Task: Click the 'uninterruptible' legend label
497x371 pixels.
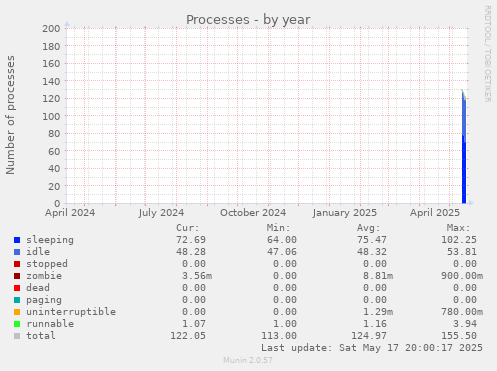Action: click(x=71, y=312)
